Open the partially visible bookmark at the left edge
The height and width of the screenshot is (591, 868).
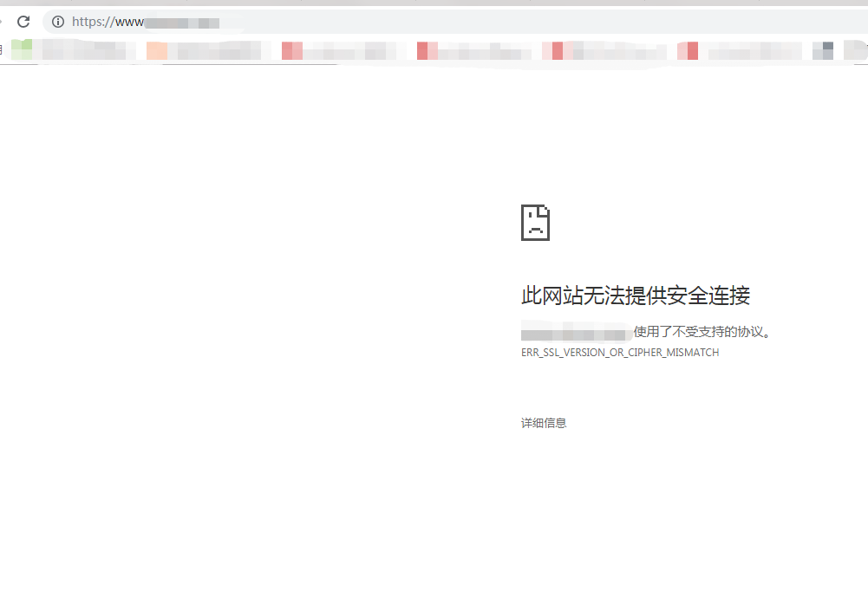point(3,50)
